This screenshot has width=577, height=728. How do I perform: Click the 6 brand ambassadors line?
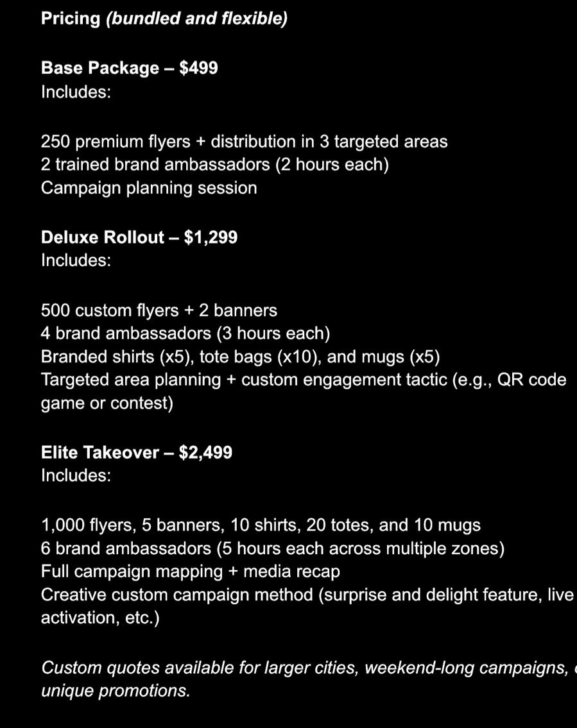[x=272, y=549]
